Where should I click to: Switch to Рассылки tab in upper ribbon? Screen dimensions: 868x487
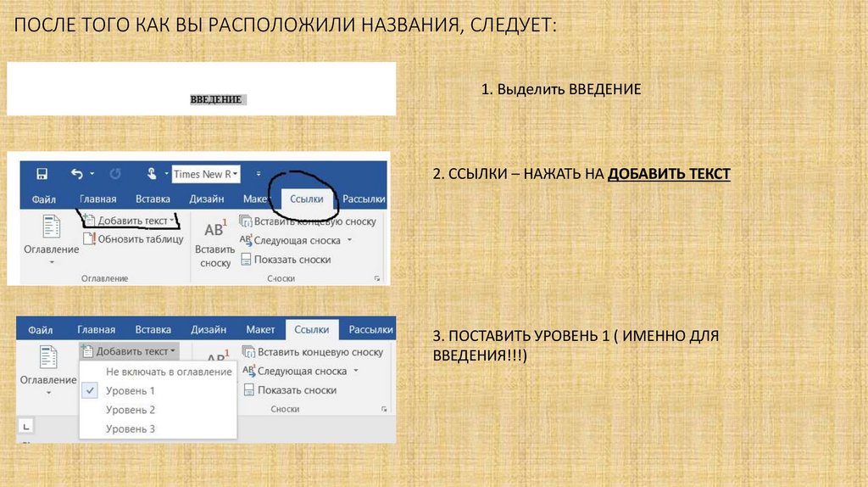(x=364, y=199)
